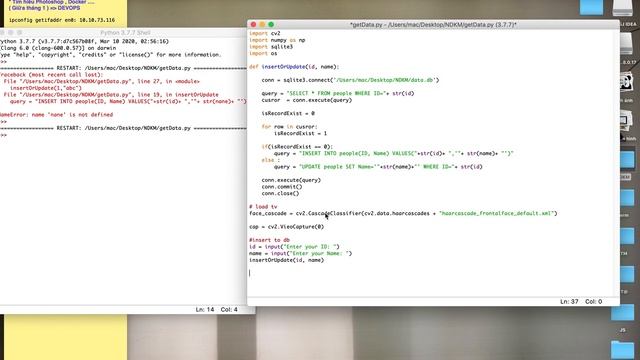Click the Col: 4 indicator in Shell status bar
The image size is (640, 360).
tap(229, 310)
